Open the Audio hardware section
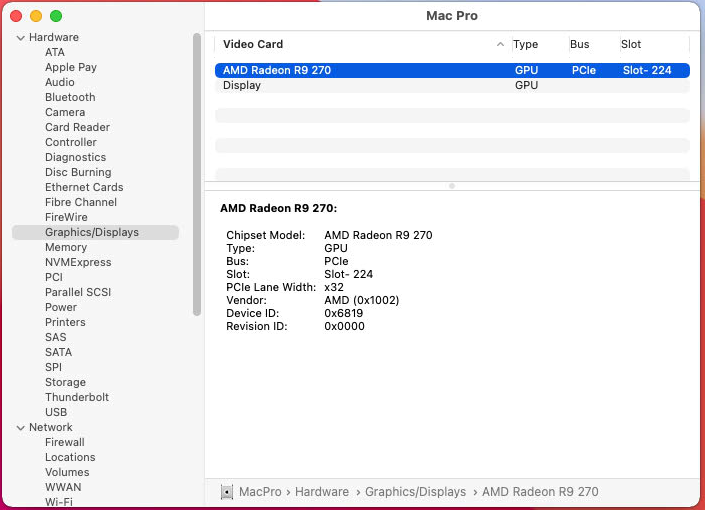Screen dimensions: 705x510 click(x=59, y=82)
